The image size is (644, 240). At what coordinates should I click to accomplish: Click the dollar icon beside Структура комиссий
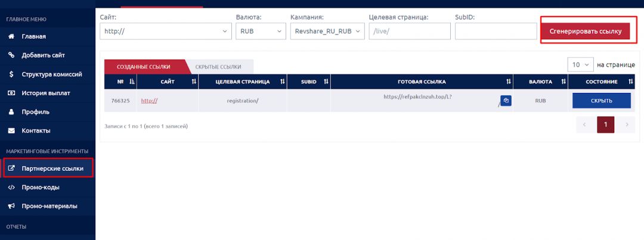(x=11, y=74)
